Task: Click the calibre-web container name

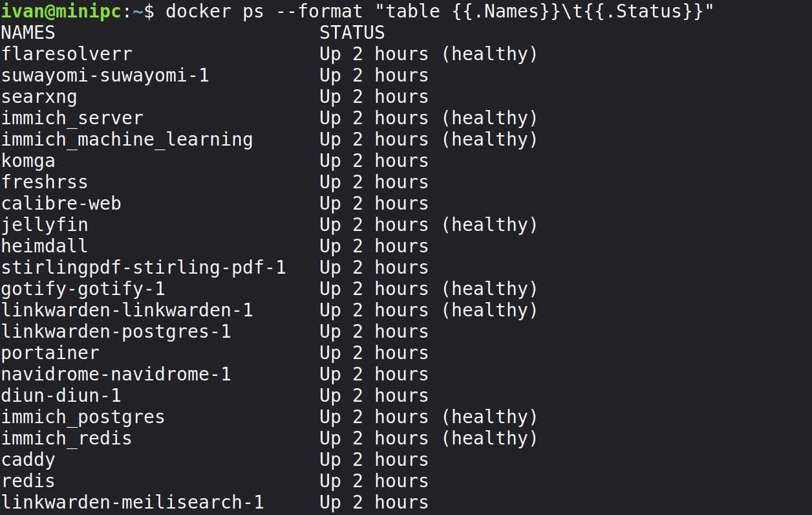Action: [x=61, y=203]
